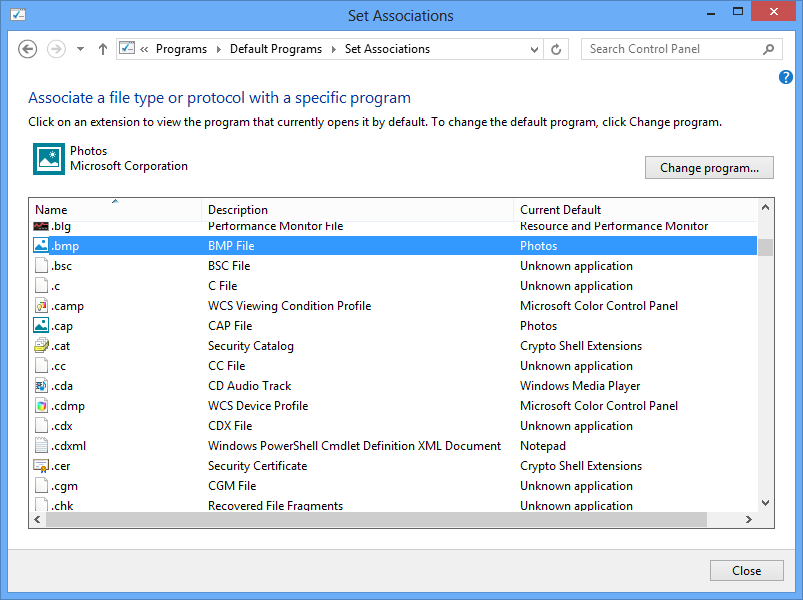Open the recent locations dropdown arrow

tap(80, 49)
